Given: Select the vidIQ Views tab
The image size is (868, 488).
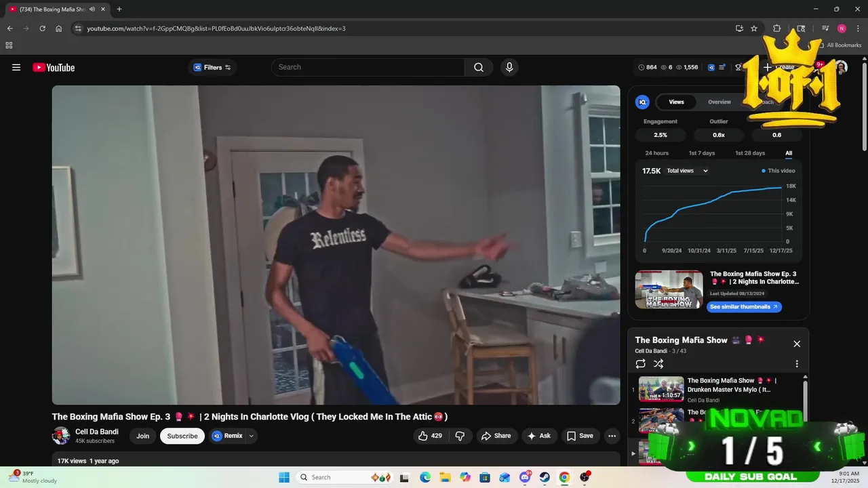Looking at the screenshot, I should point(676,102).
